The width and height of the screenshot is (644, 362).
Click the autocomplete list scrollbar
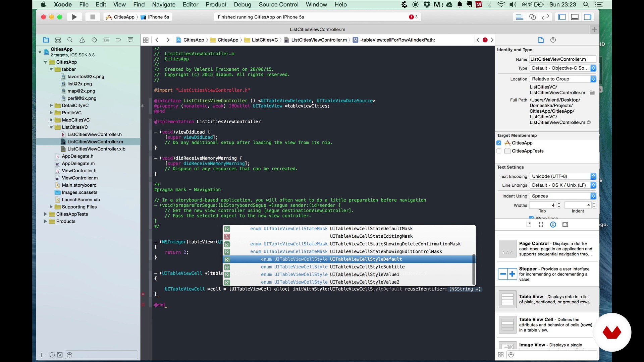[x=474, y=269]
